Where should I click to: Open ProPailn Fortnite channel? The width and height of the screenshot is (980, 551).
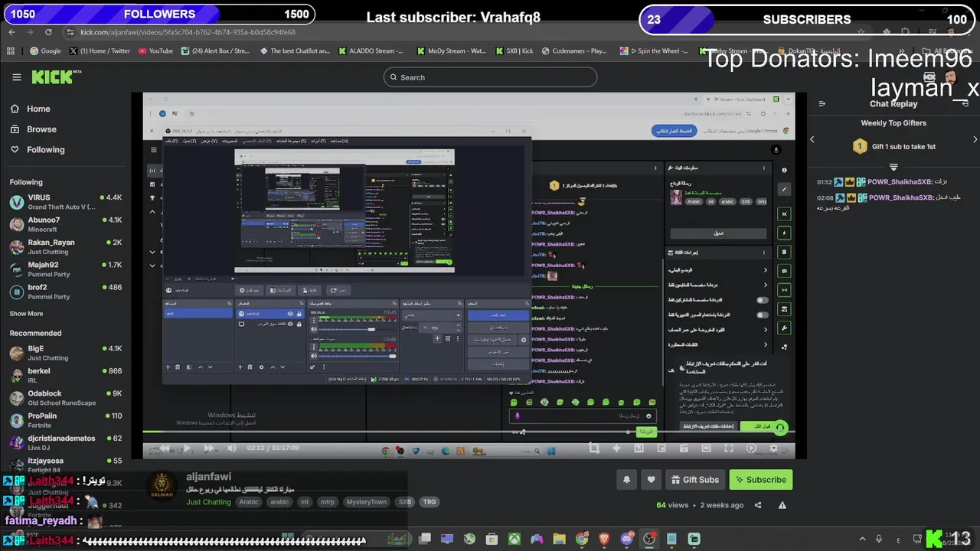67,420
